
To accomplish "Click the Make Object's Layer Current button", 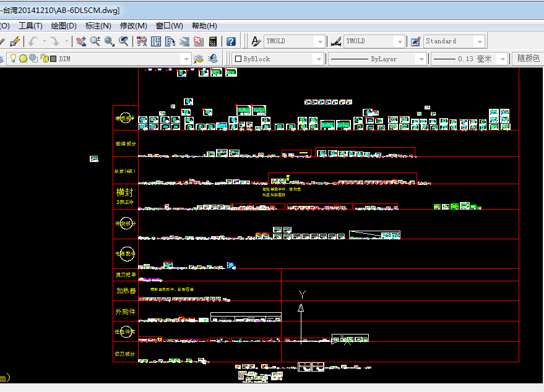I will coord(199,59).
